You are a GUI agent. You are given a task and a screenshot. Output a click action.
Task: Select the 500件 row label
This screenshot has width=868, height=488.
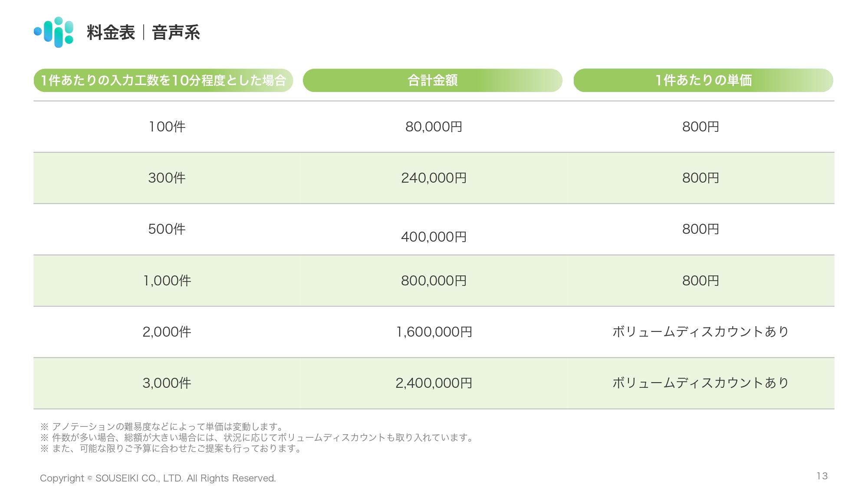[x=167, y=229]
